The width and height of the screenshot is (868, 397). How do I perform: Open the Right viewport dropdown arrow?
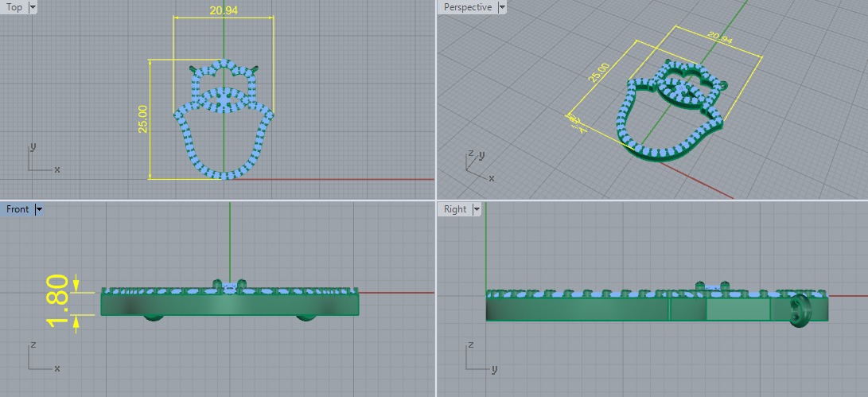pos(476,209)
